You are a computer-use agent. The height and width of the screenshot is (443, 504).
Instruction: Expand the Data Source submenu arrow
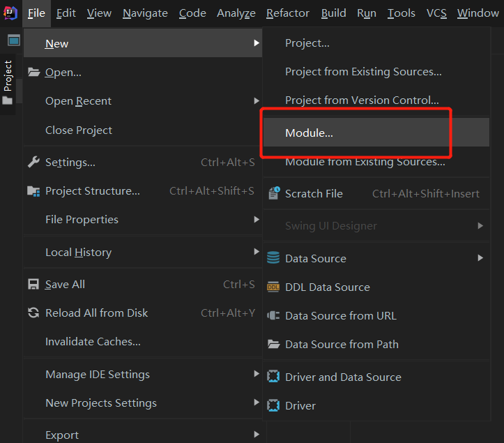480,258
